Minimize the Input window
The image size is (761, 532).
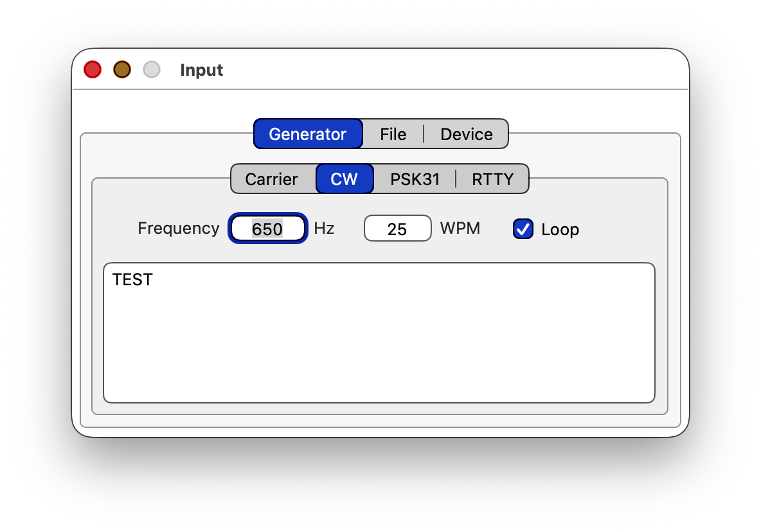pyautogui.click(x=122, y=69)
